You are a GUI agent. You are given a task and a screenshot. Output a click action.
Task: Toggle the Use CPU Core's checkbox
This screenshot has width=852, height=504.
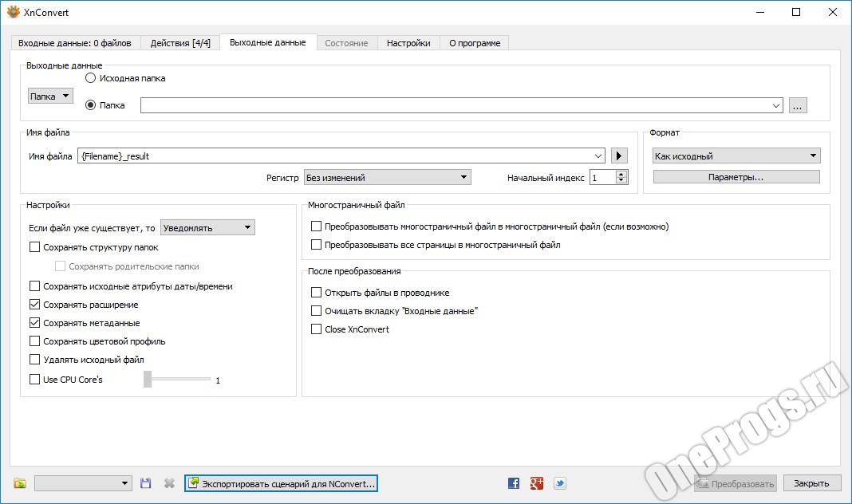coord(35,379)
